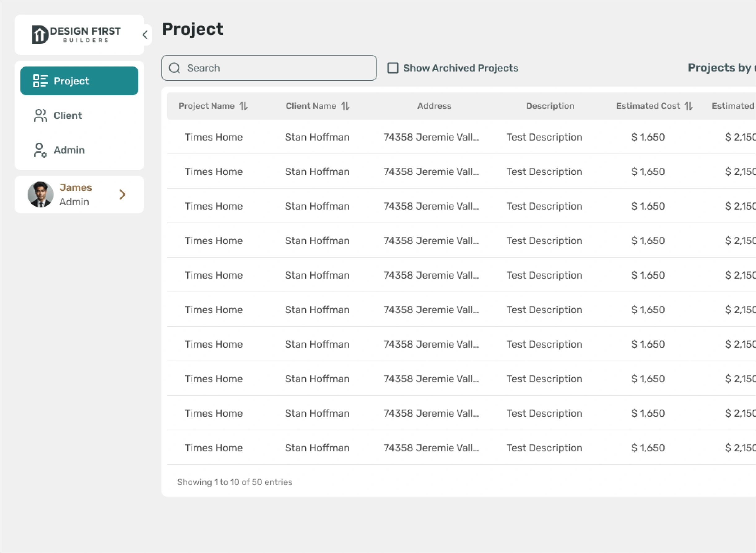Sort by Client Name arrows icon

(x=345, y=106)
